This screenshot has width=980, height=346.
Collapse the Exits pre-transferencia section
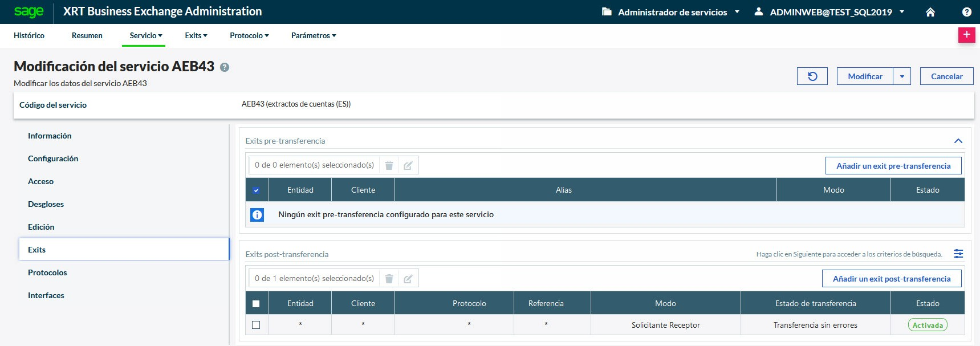click(x=958, y=141)
